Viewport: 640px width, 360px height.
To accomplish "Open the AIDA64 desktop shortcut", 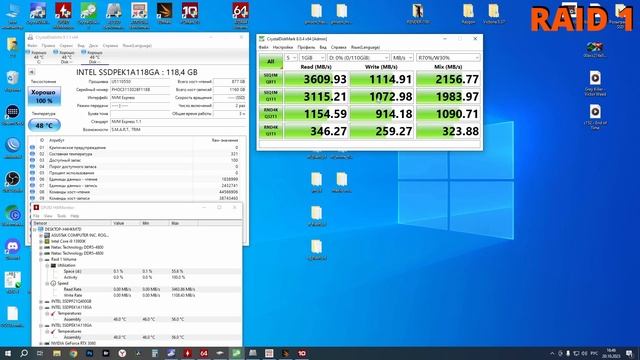I will pyautogui.click(x=240, y=15).
